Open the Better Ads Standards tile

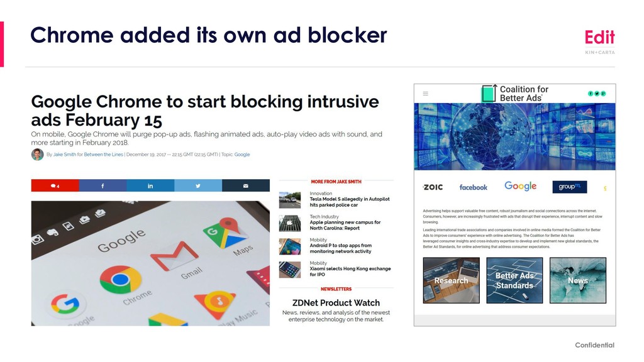coord(514,280)
